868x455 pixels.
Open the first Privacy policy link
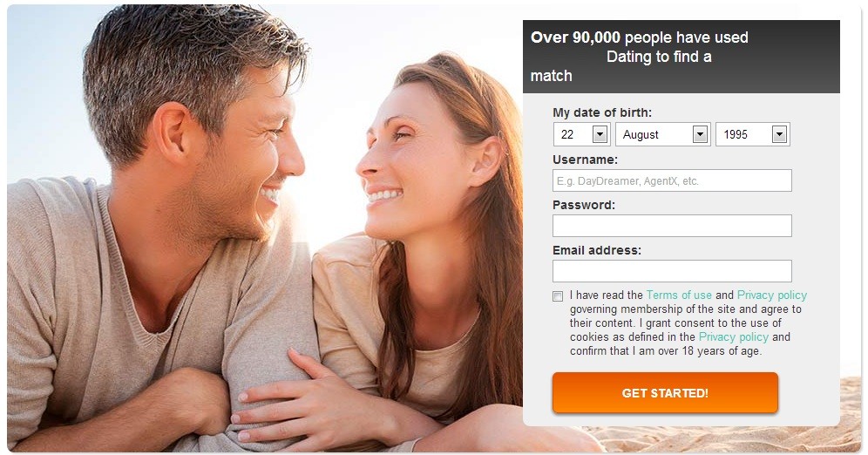tap(772, 295)
